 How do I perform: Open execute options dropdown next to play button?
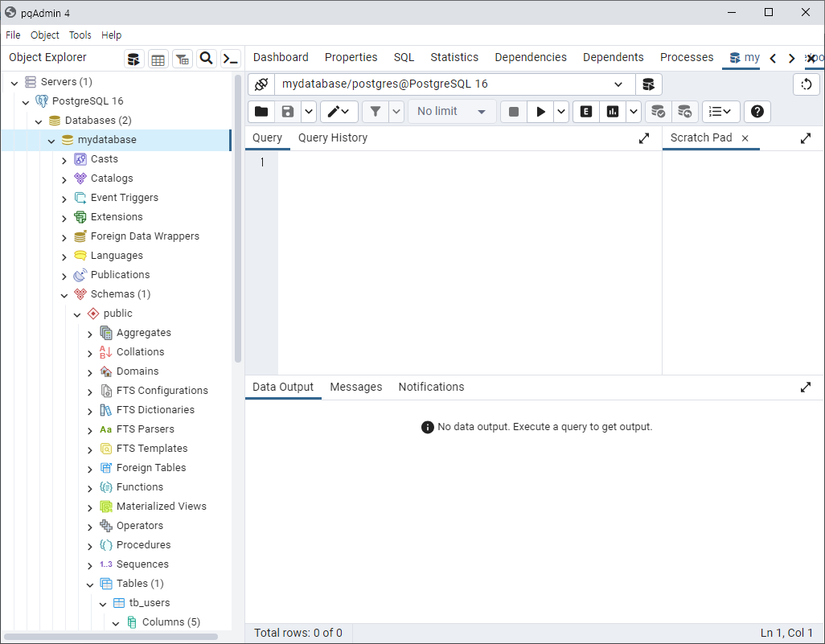coord(561,112)
